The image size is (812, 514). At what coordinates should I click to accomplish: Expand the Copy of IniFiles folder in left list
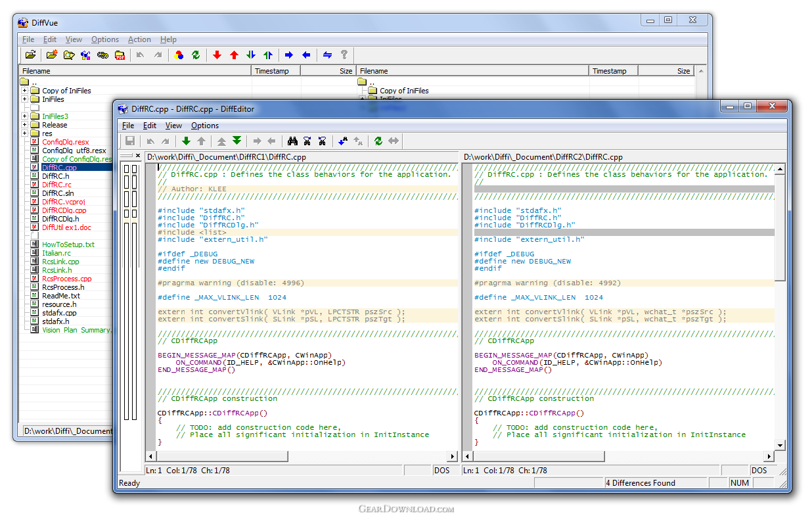pyautogui.click(x=25, y=91)
